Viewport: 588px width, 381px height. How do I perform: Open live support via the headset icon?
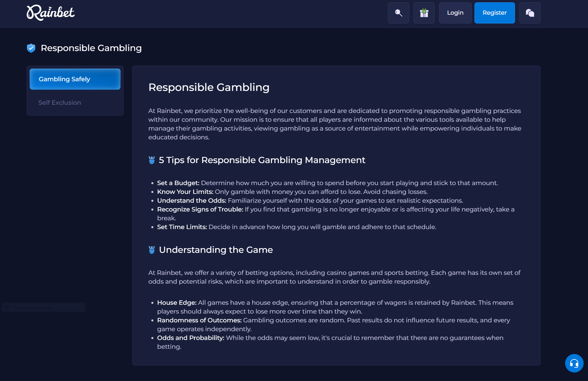[x=574, y=363]
